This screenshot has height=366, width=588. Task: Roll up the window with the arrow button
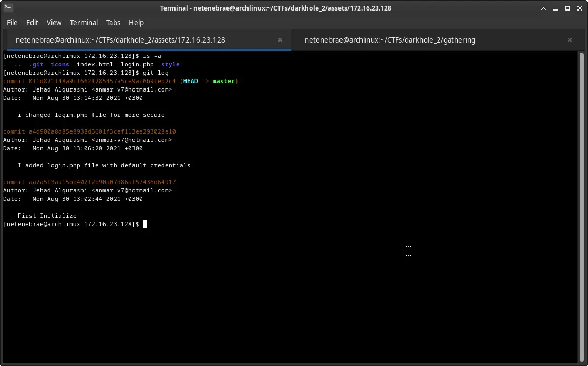(544, 8)
